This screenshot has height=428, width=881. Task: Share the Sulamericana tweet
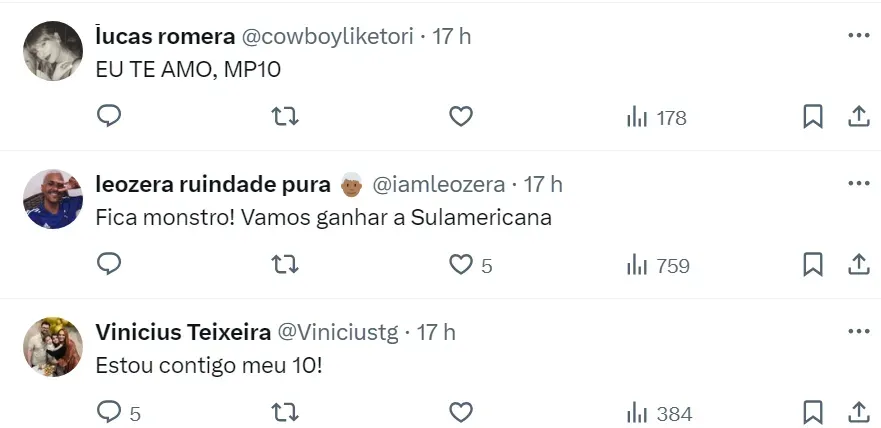coord(858,265)
